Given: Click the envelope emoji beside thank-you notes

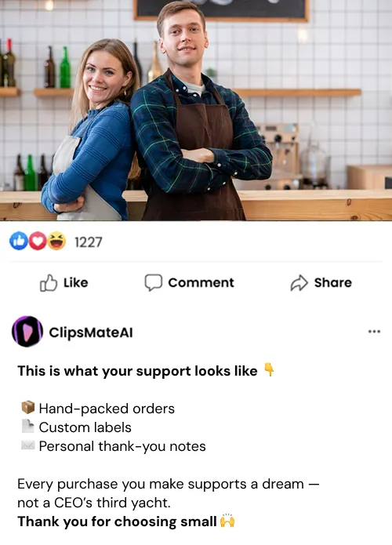Looking at the screenshot, I should [27, 445].
